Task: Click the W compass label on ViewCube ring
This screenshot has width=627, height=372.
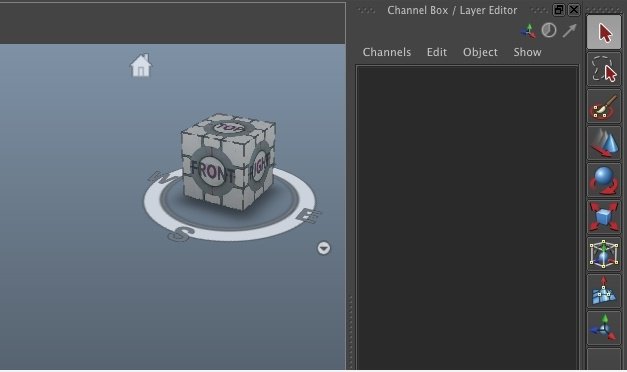Action: tap(164, 177)
